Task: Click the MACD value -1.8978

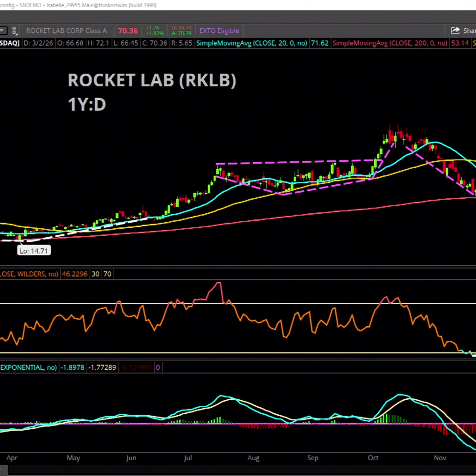Action: pyautogui.click(x=73, y=368)
